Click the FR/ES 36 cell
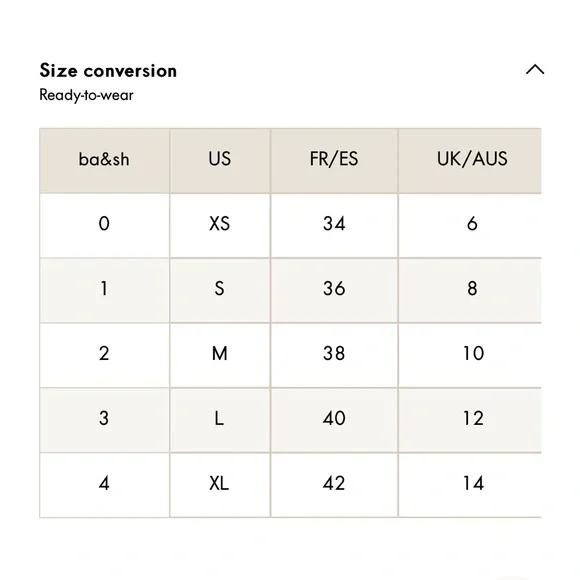The image size is (580, 580). pos(334,290)
